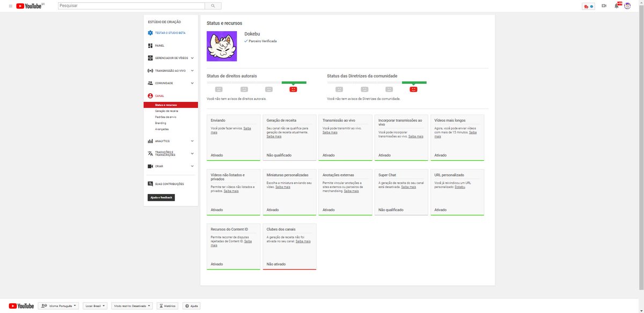Click the camera upload video icon
Viewport: 644px width, 313px height.
pos(604,6)
